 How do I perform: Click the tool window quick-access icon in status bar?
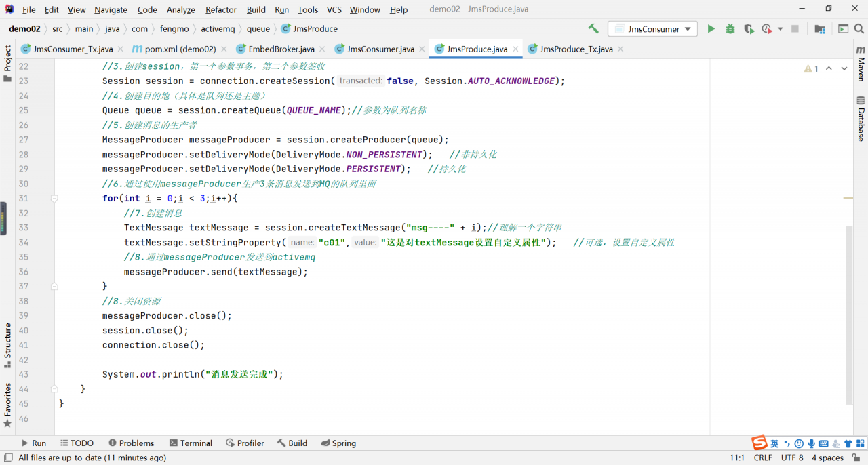click(x=7, y=458)
